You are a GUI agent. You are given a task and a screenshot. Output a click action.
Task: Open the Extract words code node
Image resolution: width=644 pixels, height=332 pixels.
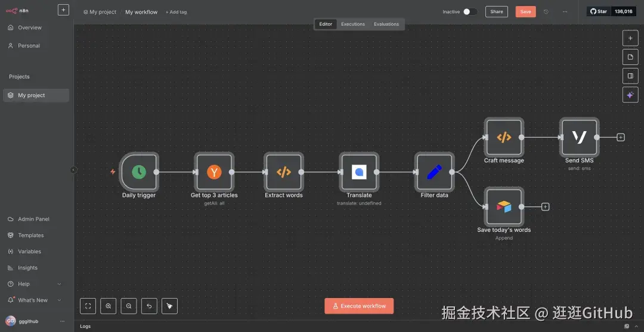[x=283, y=172]
